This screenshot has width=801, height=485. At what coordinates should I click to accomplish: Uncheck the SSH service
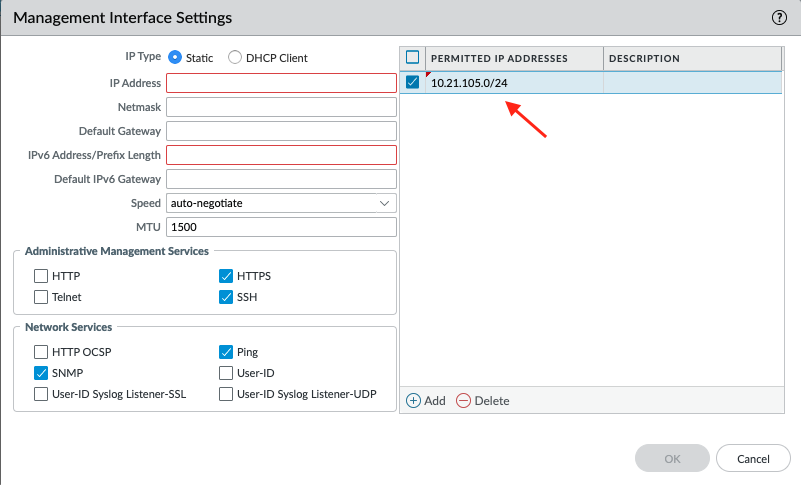click(x=226, y=297)
